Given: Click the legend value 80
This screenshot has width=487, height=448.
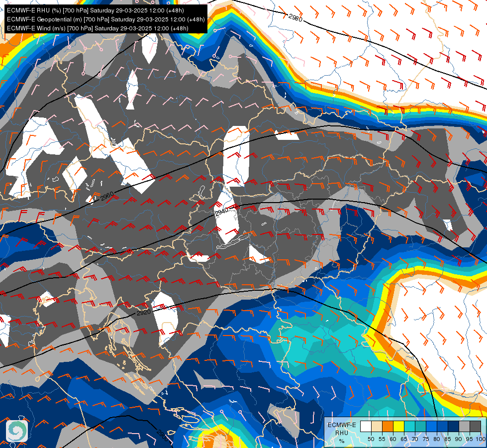Looking at the screenshot, I should point(437,440).
